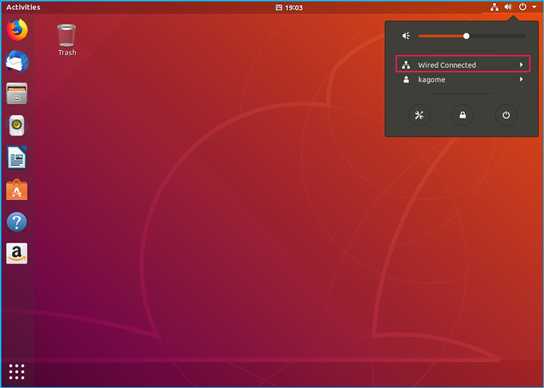Click the volume slider handle
Viewport: 544px width, 388px height.
(x=466, y=36)
